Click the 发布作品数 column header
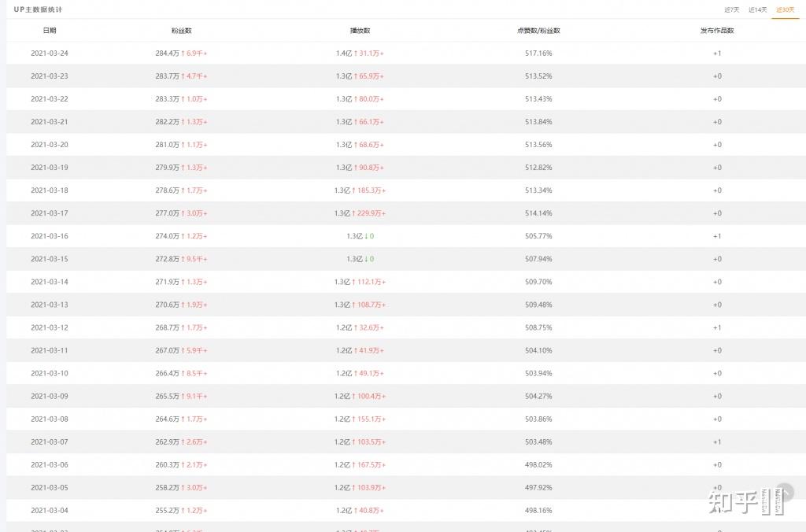This screenshot has height=532, width=806. point(717,31)
